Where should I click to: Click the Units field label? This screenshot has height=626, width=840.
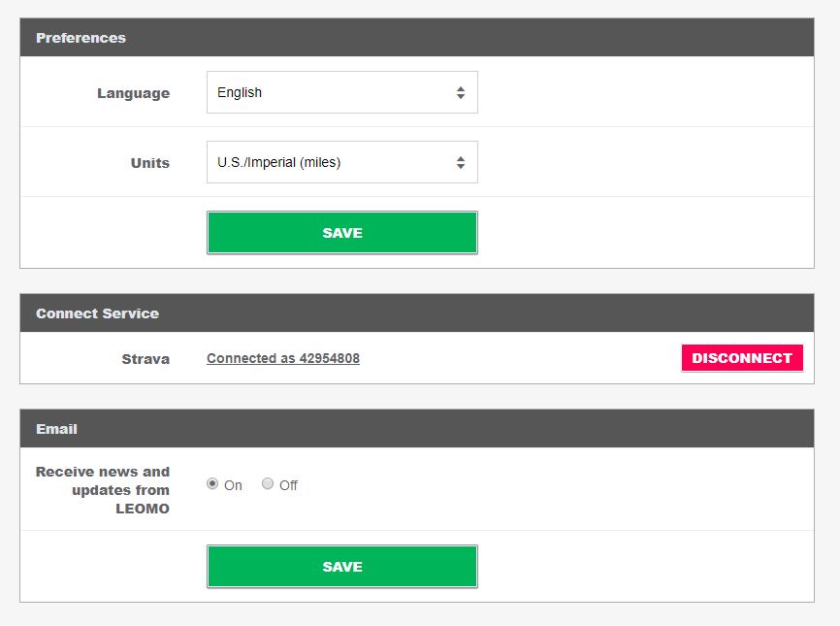point(150,163)
